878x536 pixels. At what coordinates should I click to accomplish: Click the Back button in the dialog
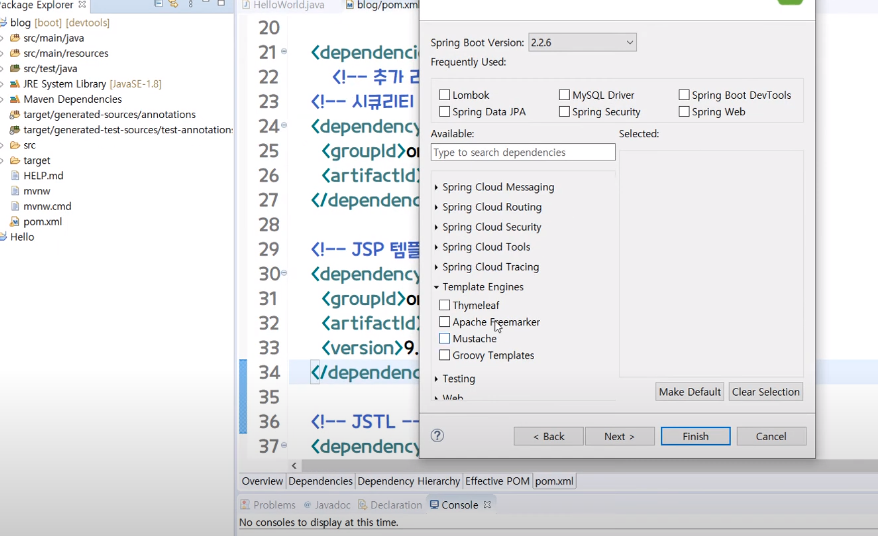click(549, 436)
